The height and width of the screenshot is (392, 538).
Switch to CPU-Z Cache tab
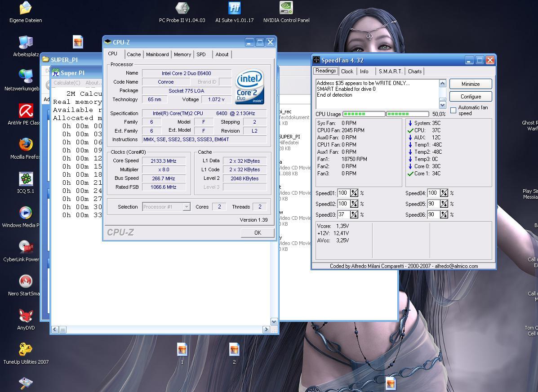coord(134,54)
